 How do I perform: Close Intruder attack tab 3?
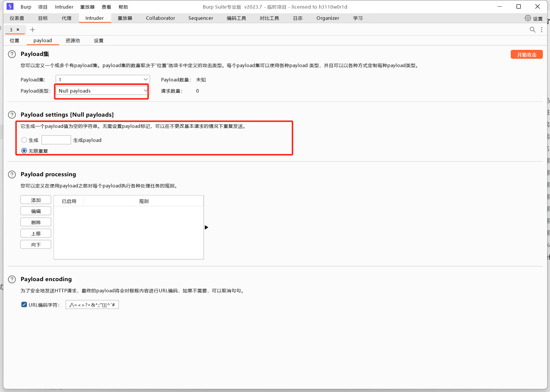pyautogui.click(x=18, y=30)
